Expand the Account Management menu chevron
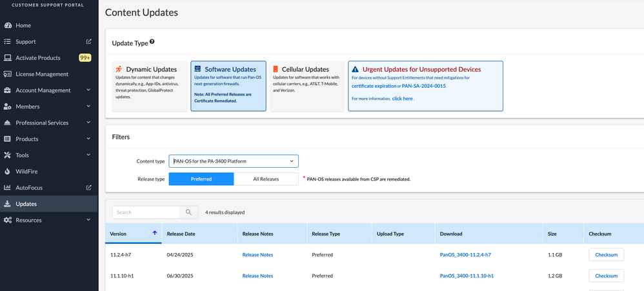 click(x=88, y=90)
